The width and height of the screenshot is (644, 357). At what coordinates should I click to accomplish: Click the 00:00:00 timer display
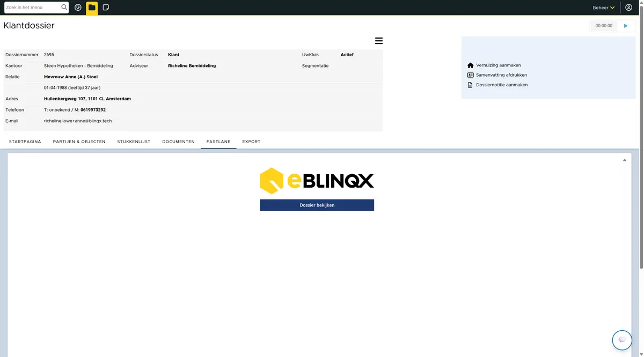(x=604, y=26)
